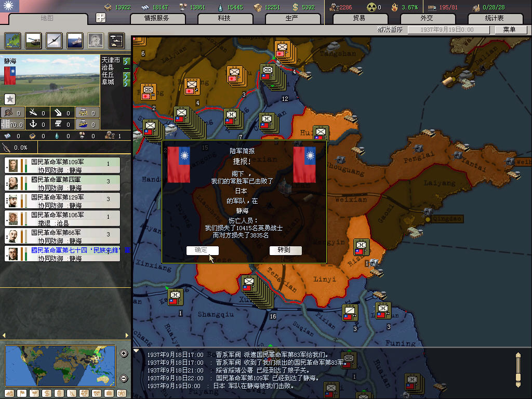Screen dimensions: 532x399
Task: Click the world minimap
Action: click(60, 366)
